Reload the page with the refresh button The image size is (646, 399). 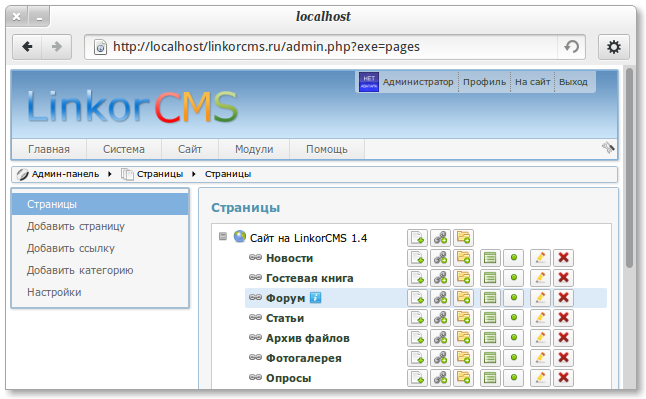(x=571, y=47)
